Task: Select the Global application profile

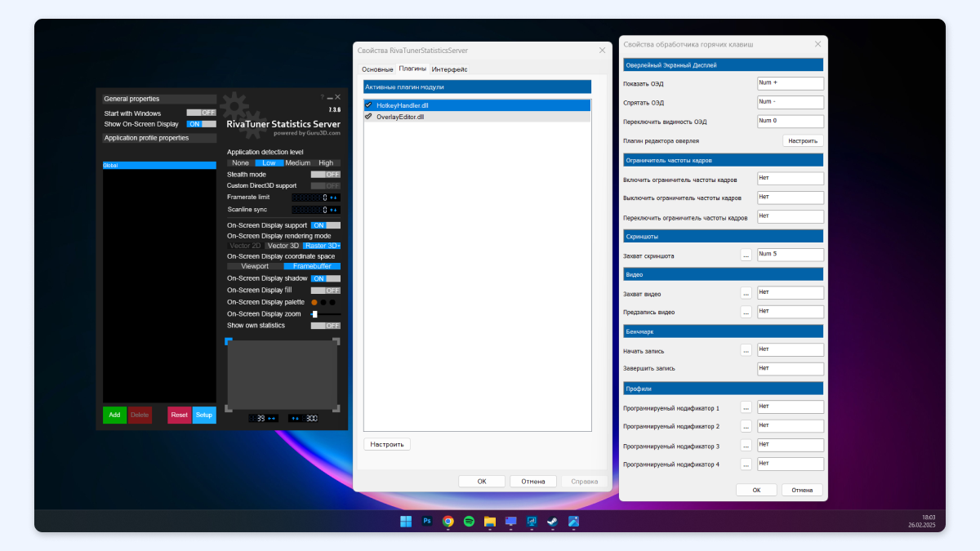Action: click(159, 165)
